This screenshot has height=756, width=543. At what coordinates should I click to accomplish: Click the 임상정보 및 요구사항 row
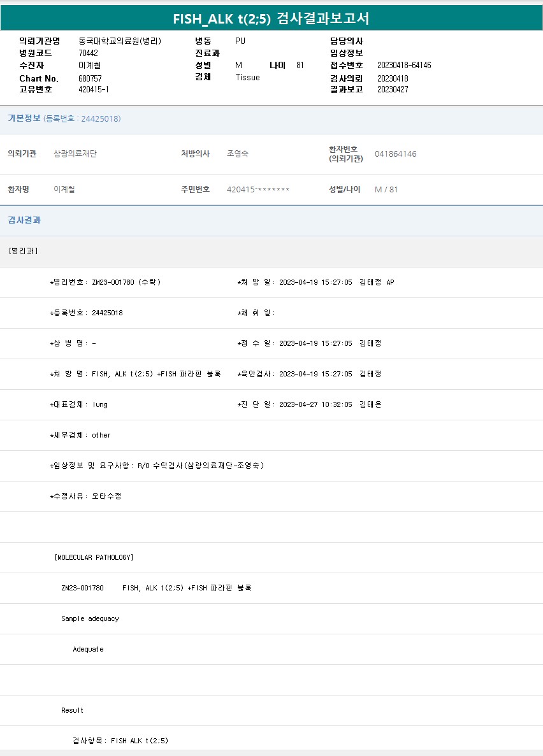point(157,466)
